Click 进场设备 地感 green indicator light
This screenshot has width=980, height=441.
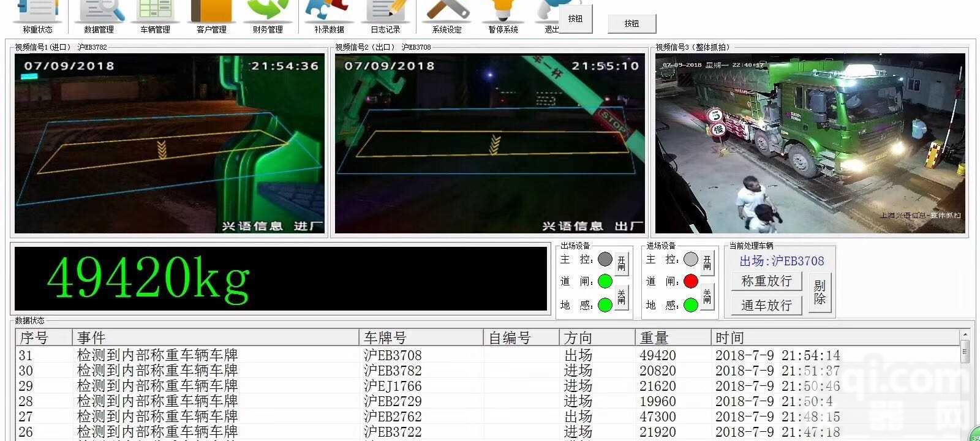[690, 304]
